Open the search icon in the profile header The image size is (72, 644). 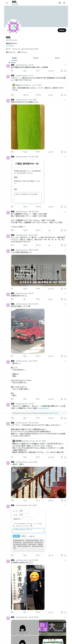[x=64, y=3]
